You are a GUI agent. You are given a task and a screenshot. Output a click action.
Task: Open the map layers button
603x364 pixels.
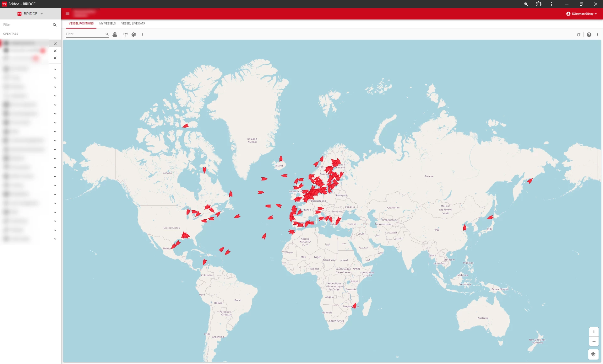(593, 354)
